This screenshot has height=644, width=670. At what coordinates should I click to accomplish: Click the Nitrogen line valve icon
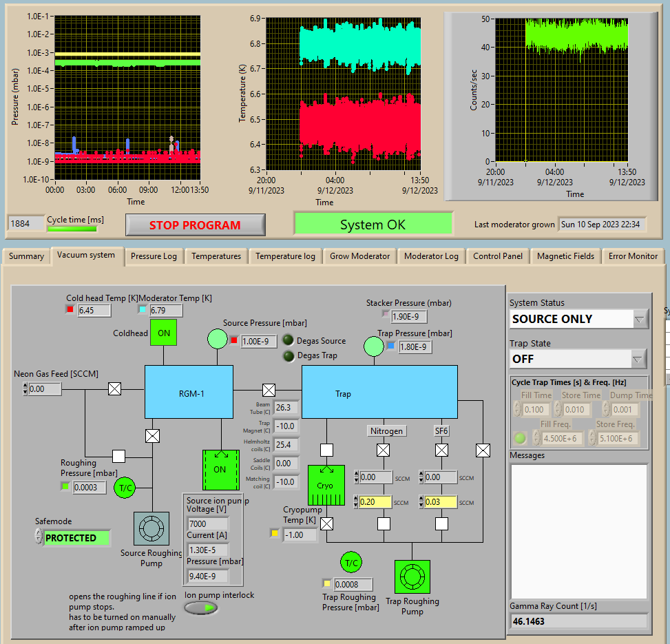tap(384, 450)
